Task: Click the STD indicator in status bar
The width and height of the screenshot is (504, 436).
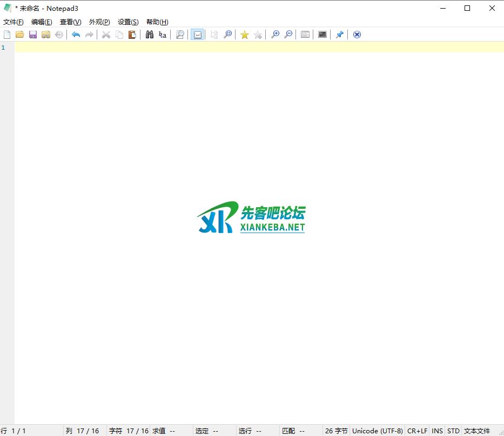Action: coord(453,431)
